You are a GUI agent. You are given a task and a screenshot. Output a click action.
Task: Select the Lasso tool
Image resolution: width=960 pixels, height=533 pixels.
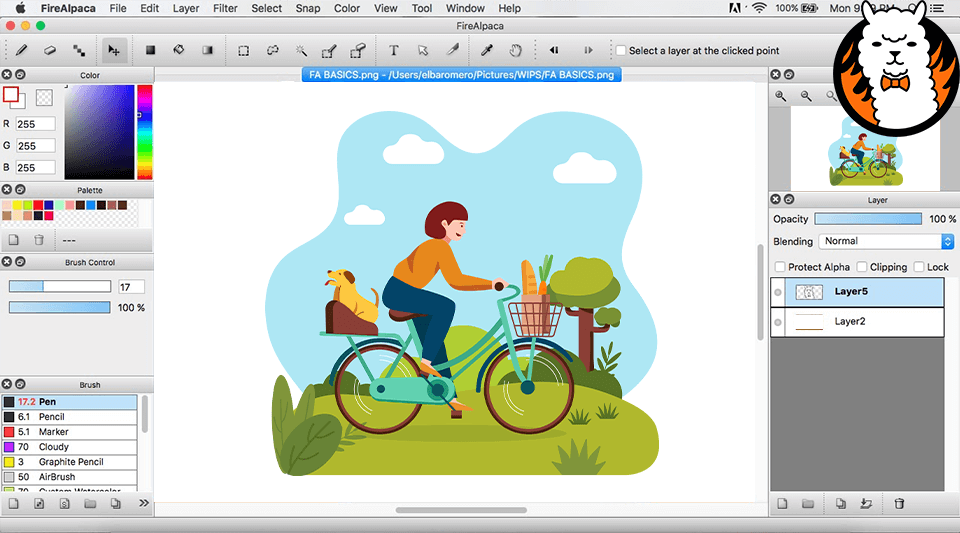point(272,50)
